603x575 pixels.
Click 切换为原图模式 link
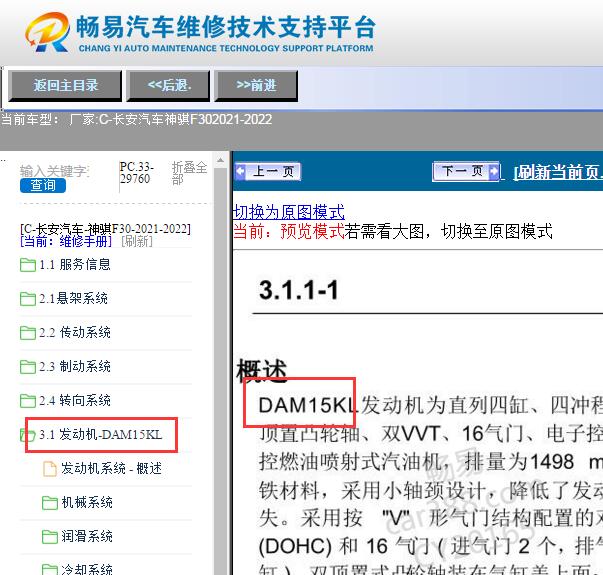pyautogui.click(x=289, y=212)
